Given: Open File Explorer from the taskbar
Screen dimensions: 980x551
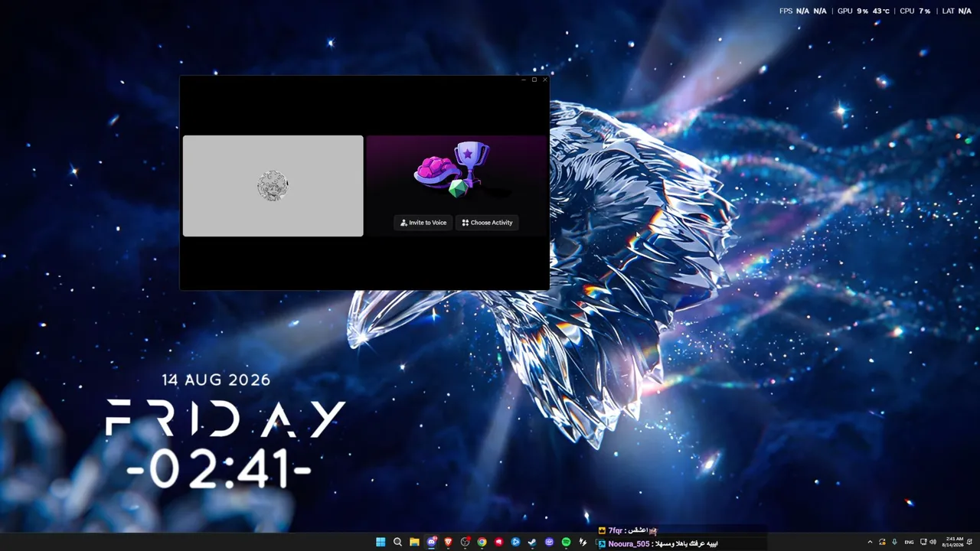Looking at the screenshot, I should [414, 542].
